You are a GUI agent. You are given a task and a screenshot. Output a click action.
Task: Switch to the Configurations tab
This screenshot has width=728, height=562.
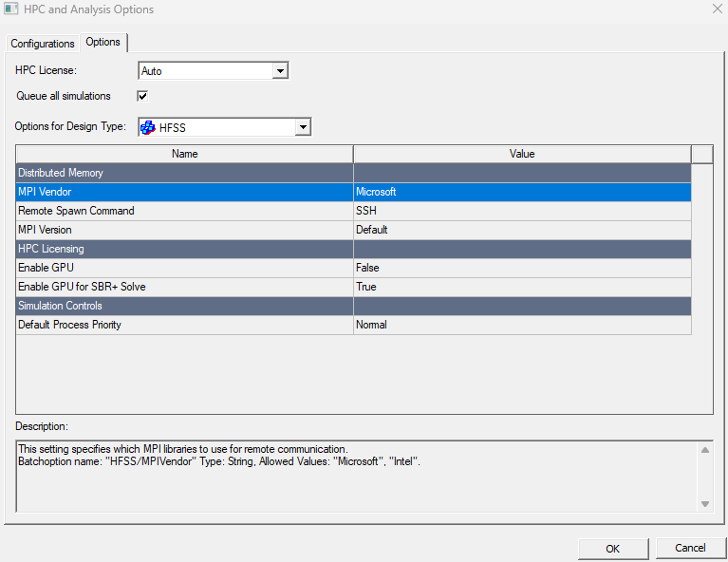click(x=43, y=44)
